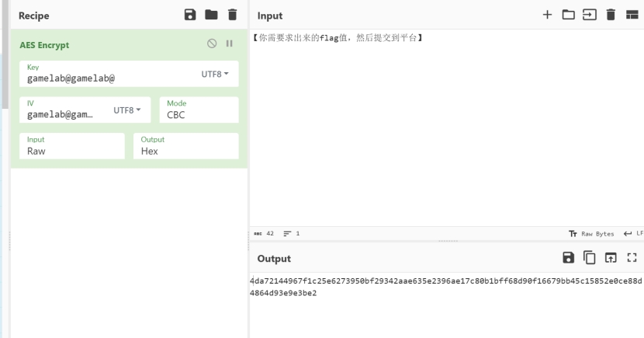Save output to file
This screenshot has width=644, height=338.
point(568,258)
